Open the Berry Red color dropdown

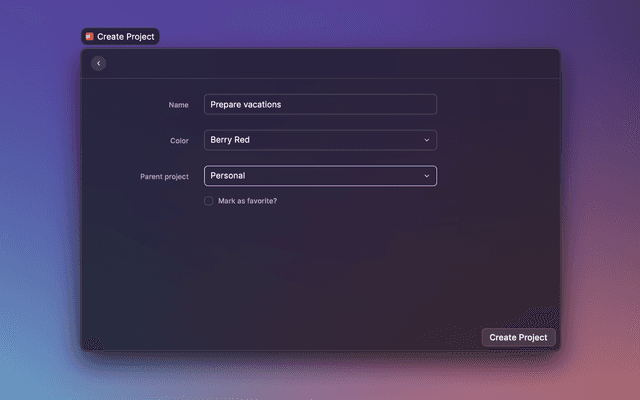tap(320, 140)
